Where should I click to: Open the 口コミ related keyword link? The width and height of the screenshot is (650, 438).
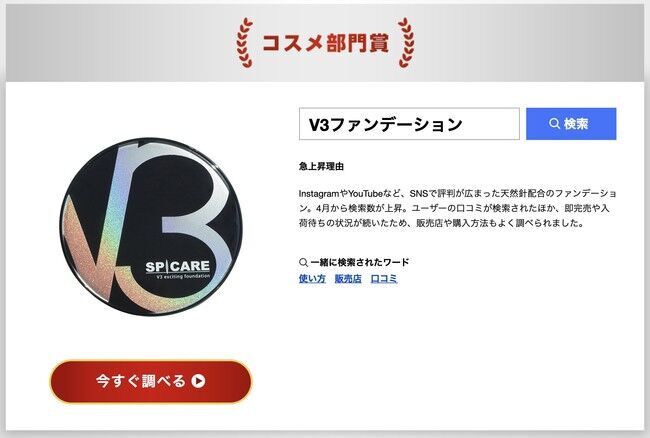[x=384, y=278]
